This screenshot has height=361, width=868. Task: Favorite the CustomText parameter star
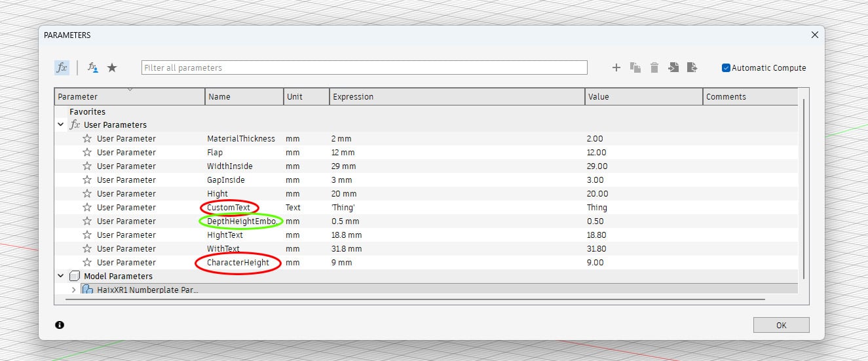point(87,208)
